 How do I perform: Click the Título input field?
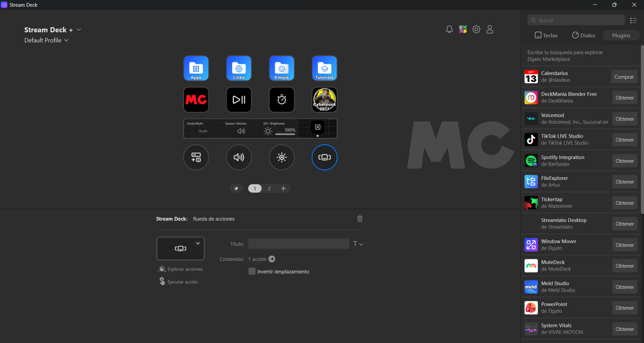point(298,244)
